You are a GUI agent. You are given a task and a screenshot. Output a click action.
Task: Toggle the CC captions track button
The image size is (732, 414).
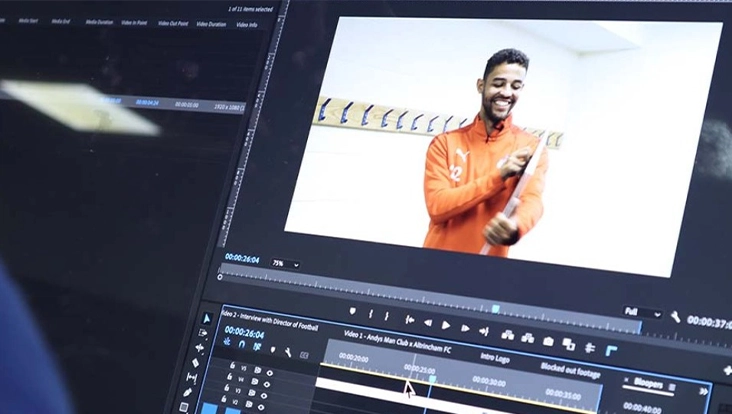[304, 355]
